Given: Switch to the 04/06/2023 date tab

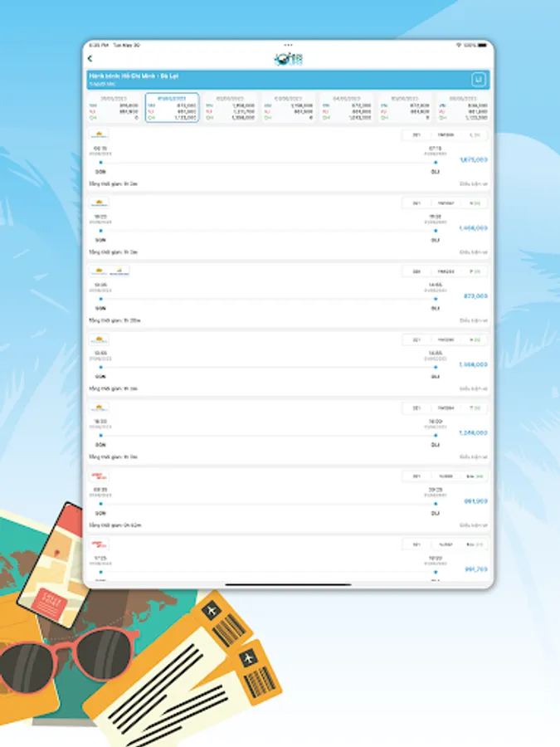Looking at the screenshot, I should [x=347, y=108].
